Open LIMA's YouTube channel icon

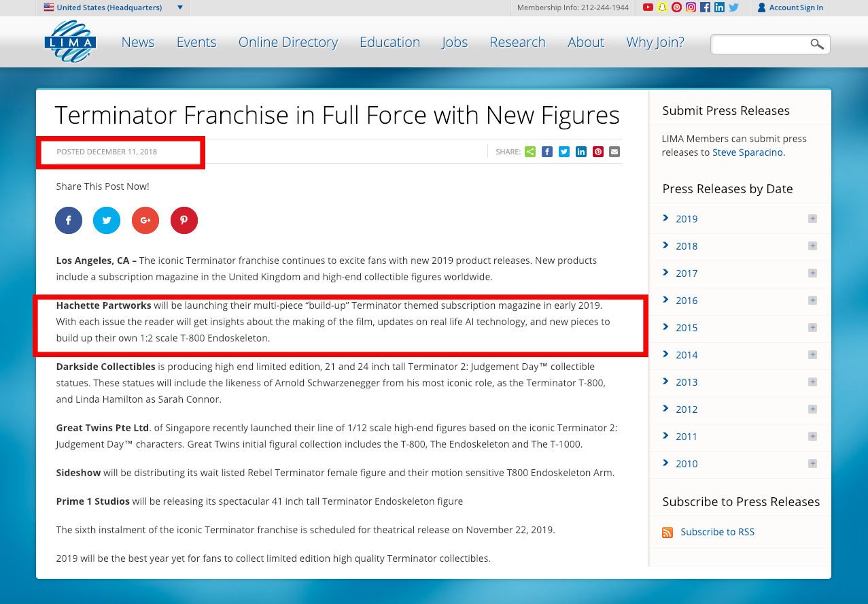(648, 7)
